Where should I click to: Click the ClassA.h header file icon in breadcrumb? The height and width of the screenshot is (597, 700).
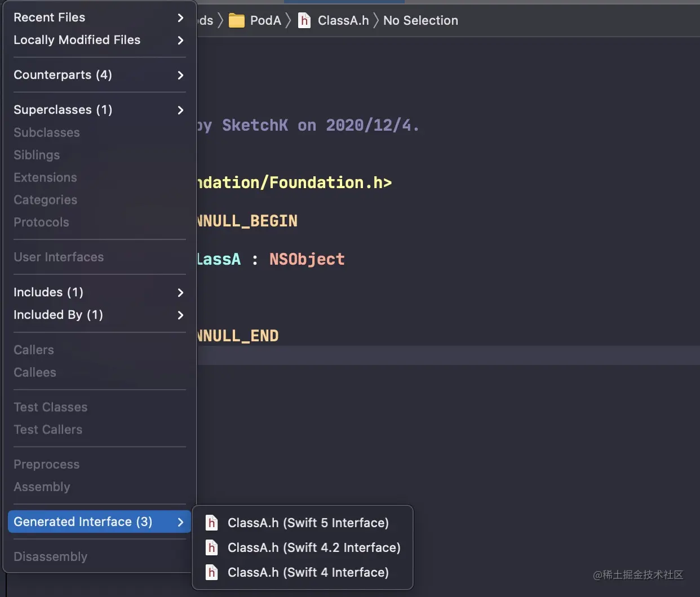coord(304,21)
